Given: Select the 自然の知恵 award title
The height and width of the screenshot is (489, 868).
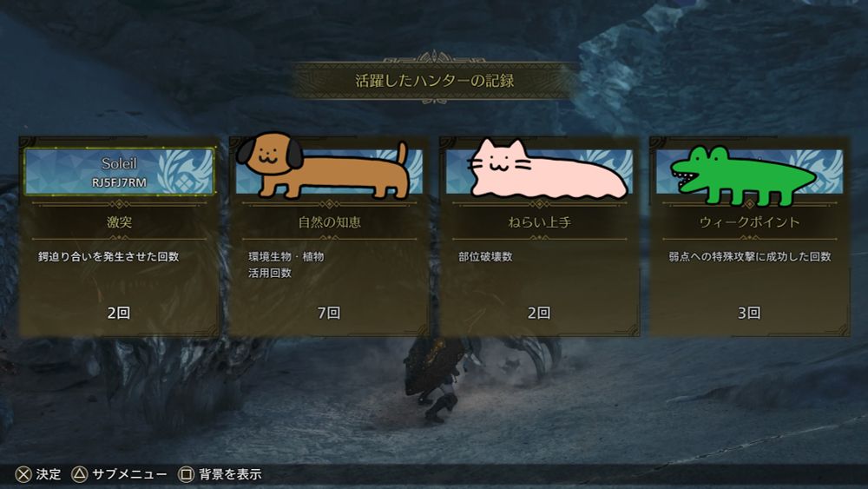Looking at the screenshot, I should tap(329, 222).
